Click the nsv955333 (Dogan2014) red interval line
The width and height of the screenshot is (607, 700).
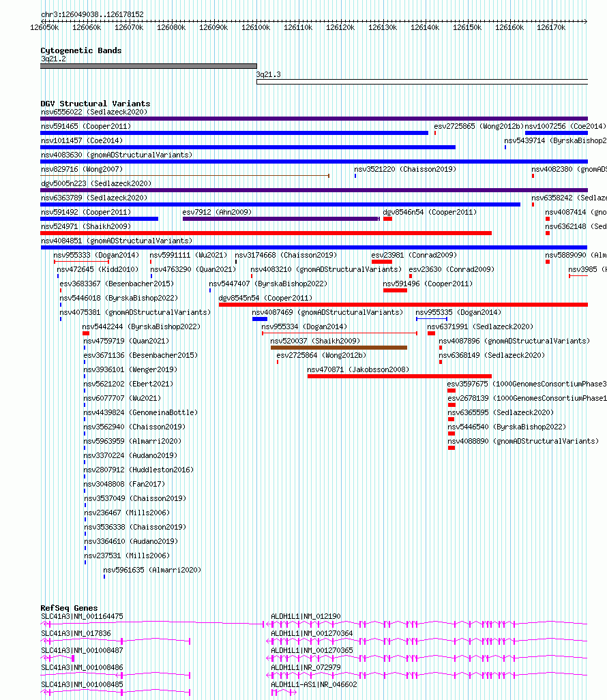(81, 262)
